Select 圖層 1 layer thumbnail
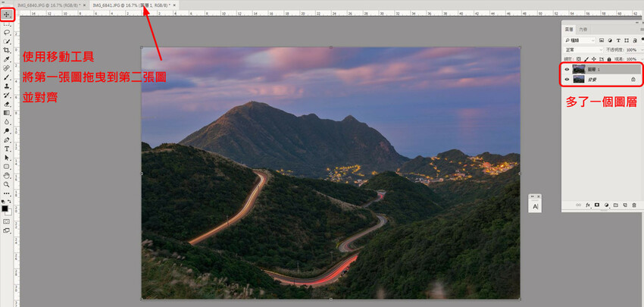Viewport: 644px width, 307px height. click(x=580, y=69)
